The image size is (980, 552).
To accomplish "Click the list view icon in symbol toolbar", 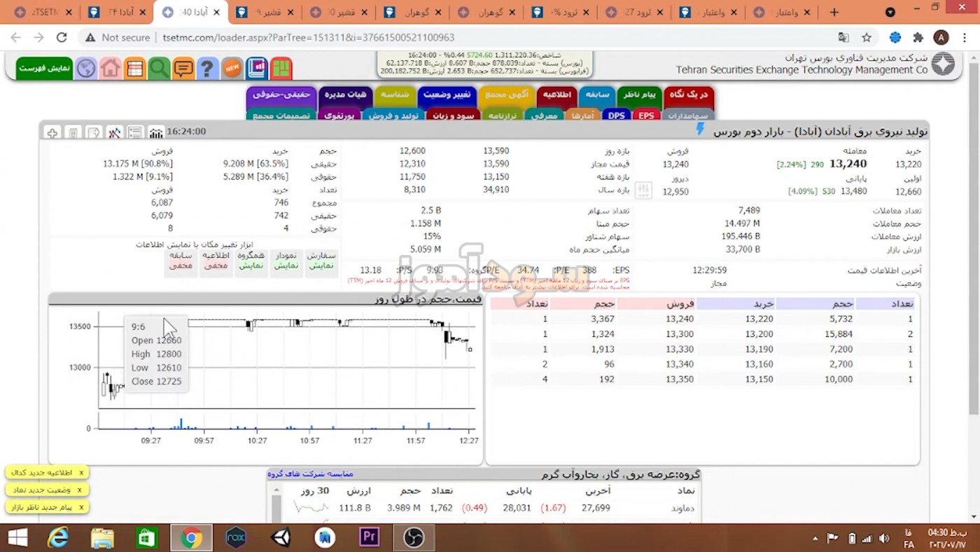I will click(x=135, y=132).
